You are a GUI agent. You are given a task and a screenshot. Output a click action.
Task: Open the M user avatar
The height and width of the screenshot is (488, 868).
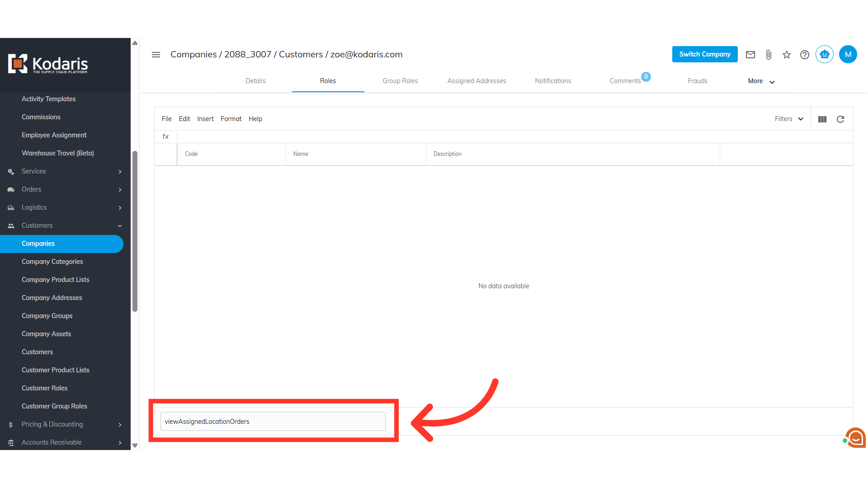848,55
